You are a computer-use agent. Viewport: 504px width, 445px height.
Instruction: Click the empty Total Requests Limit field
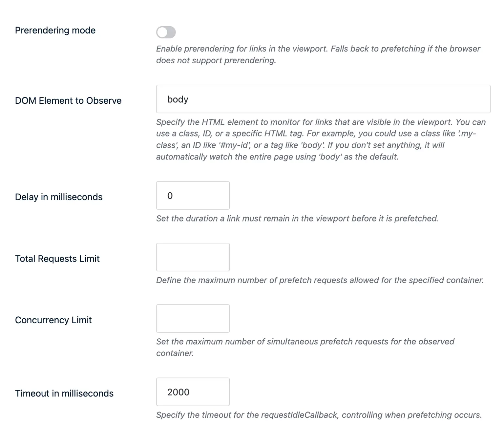tap(193, 257)
